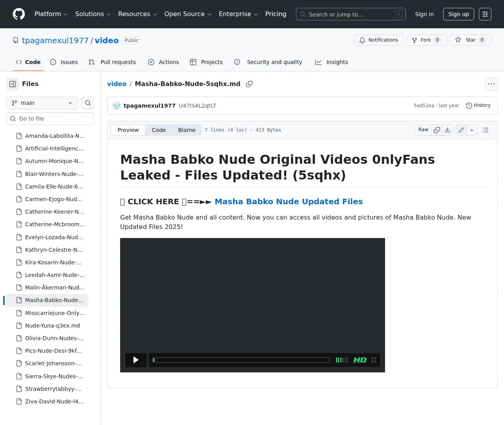Viewport: 504px width, 425px height.
Task: Open the Insights tab
Action: (332, 62)
